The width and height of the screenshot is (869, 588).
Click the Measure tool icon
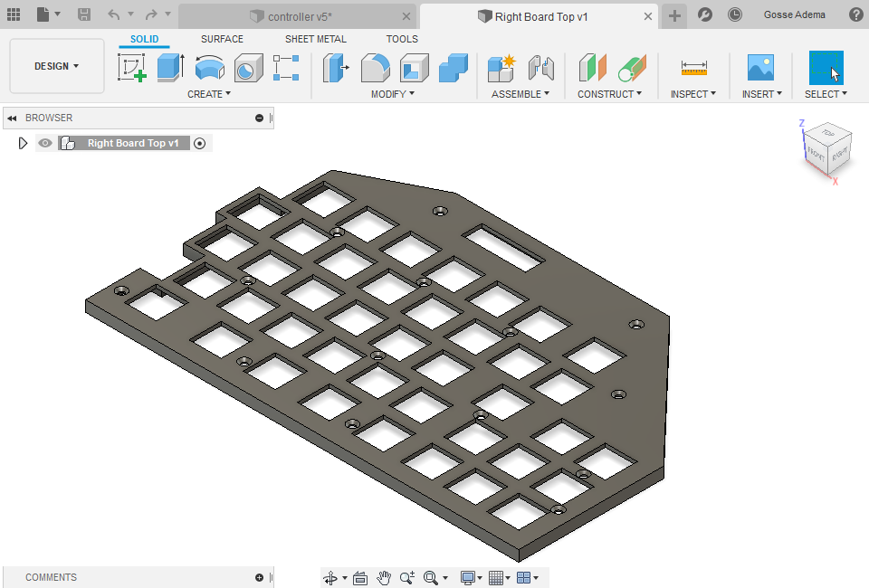click(x=693, y=68)
